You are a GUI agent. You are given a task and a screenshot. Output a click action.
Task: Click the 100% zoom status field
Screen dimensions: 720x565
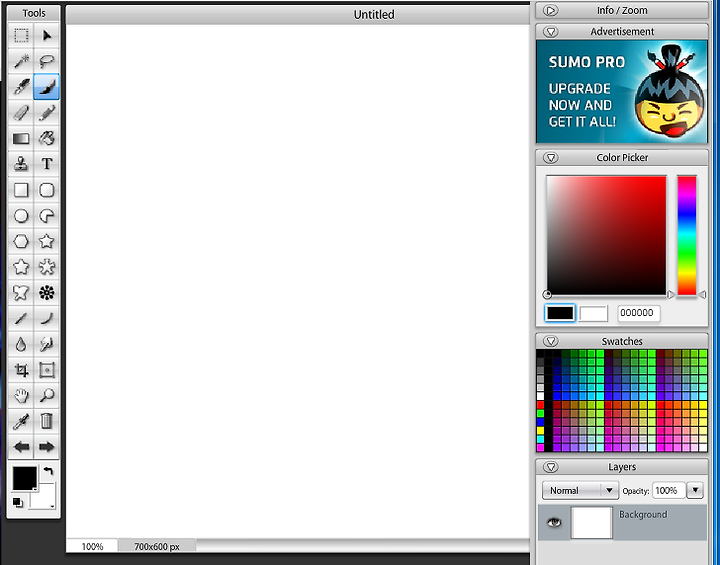pyautogui.click(x=92, y=546)
